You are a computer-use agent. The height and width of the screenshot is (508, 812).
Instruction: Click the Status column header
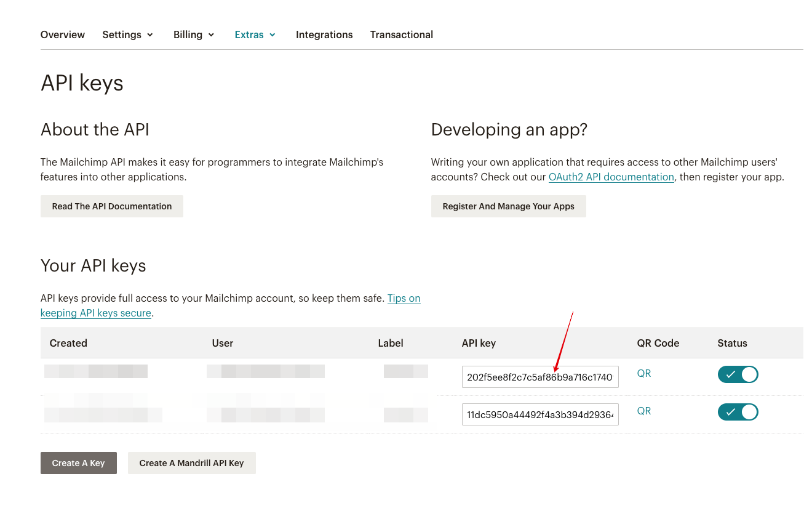tap(732, 343)
